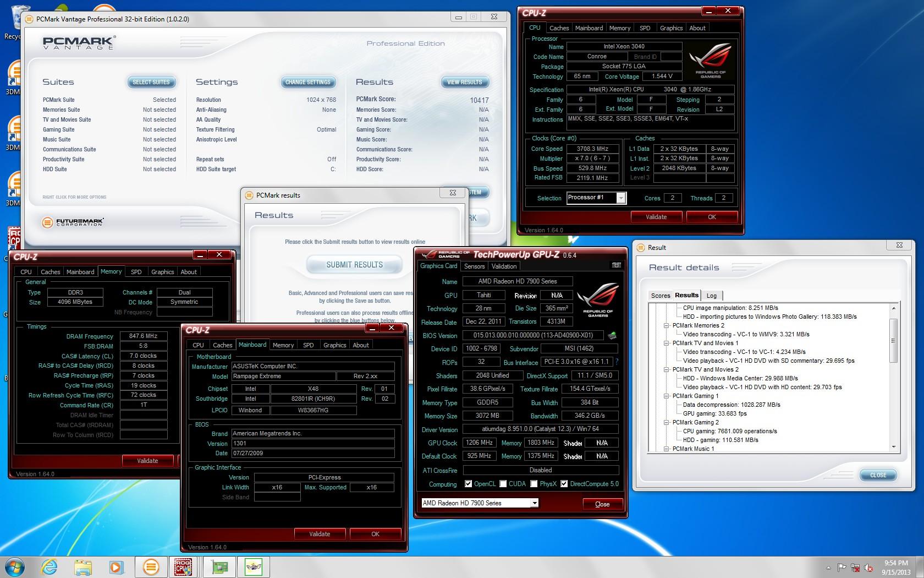Open Windows Explorer folder on taskbar

coord(83,567)
